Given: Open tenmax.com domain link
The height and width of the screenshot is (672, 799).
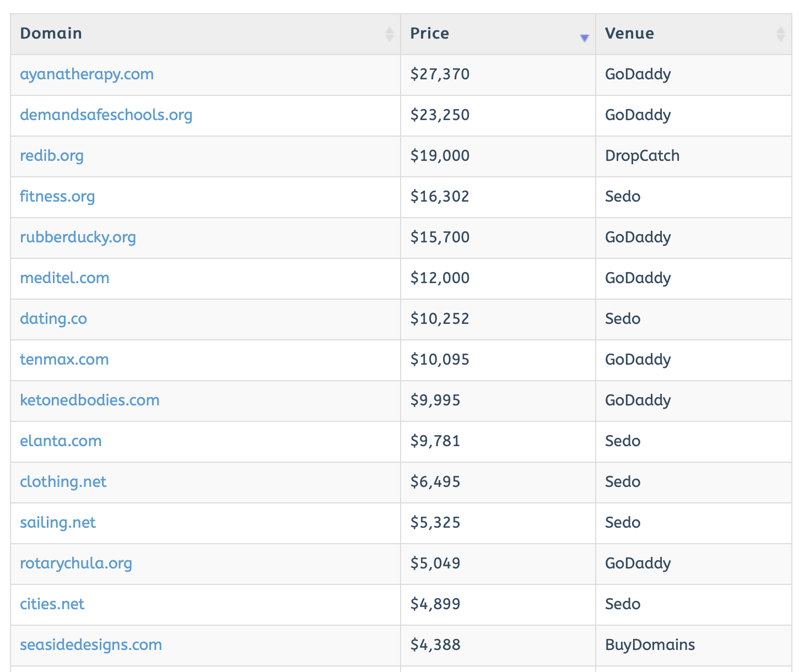Looking at the screenshot, I should coord(64,360).
